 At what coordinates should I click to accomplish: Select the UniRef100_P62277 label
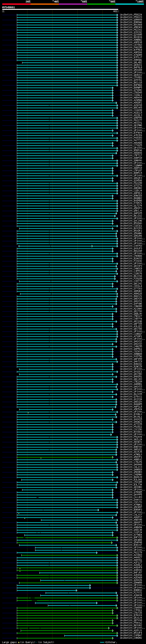(131, 120)
